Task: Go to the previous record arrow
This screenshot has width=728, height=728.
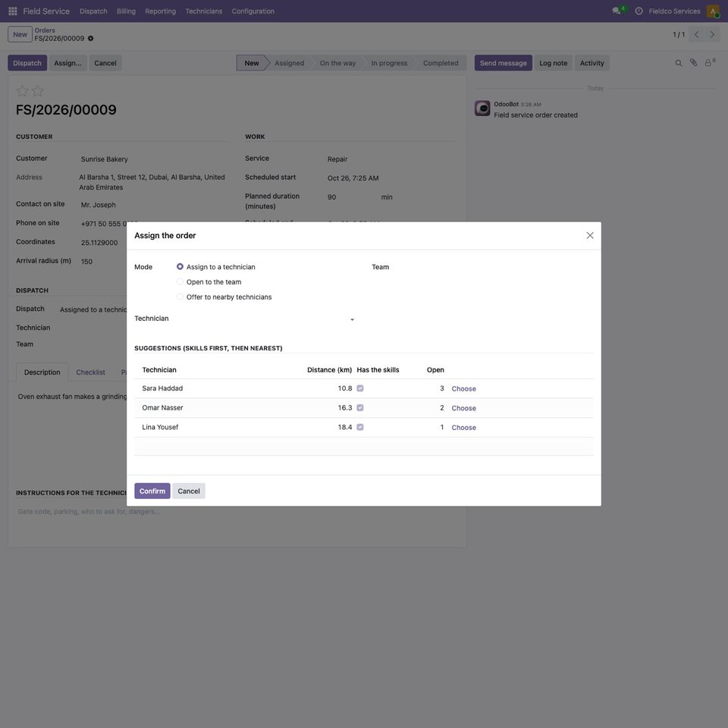Action: click(x=696, y=34)
